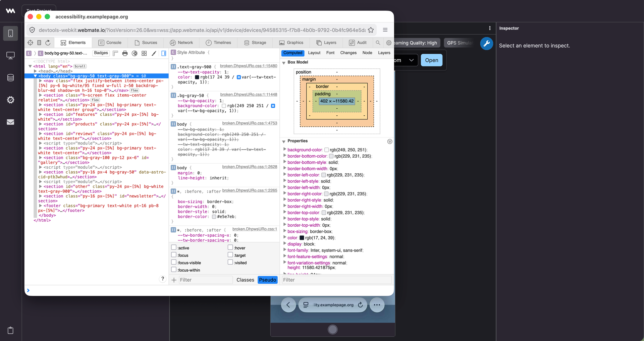Screen dimensions: 644x341
Task: Switch to the Network tab
Action: [x=181, y=43]
